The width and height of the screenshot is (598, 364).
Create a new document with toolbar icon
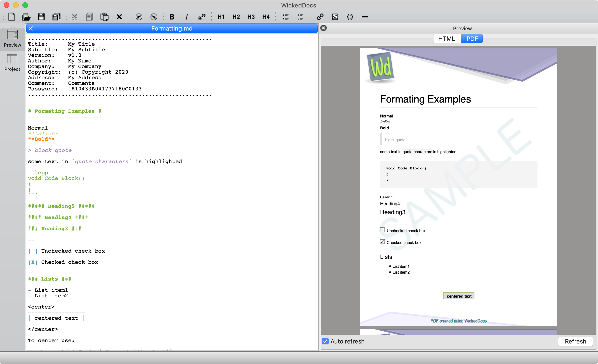click(x=11, y=17)
